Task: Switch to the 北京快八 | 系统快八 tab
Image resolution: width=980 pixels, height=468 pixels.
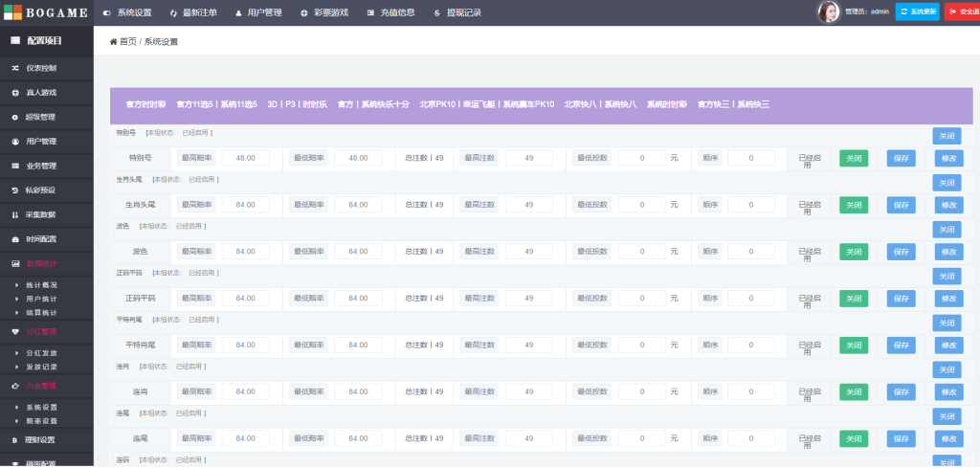Action: coord(600,104)
